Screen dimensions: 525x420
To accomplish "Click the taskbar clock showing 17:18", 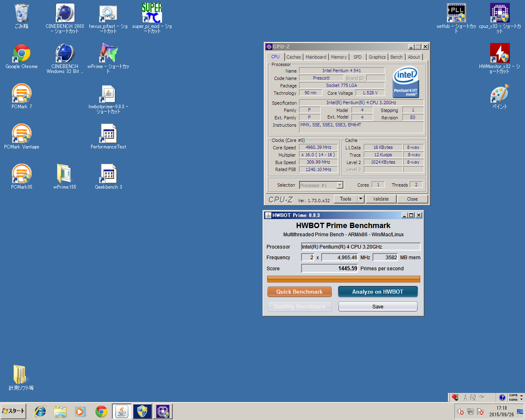I will click(x=502, y=411).
